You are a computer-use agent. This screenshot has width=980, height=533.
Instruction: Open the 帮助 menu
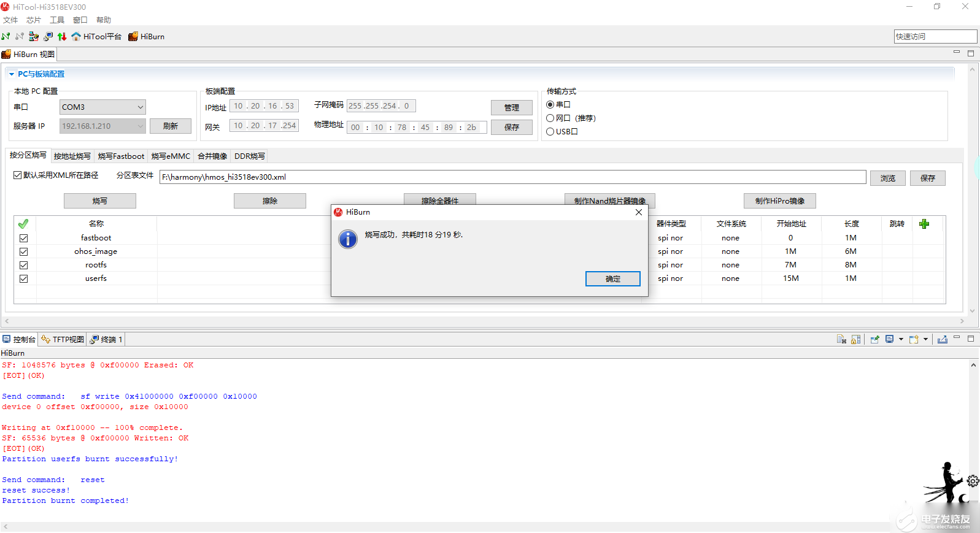click(x=104, y=20)
